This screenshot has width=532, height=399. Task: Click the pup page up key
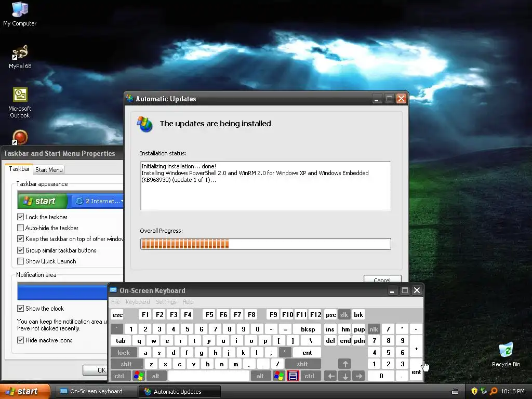tap(359, 329)
